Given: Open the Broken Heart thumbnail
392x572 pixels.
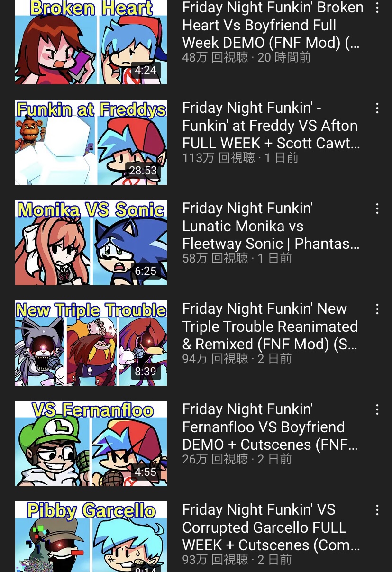Looking at the screenshot, I should [x=91, y=42].
